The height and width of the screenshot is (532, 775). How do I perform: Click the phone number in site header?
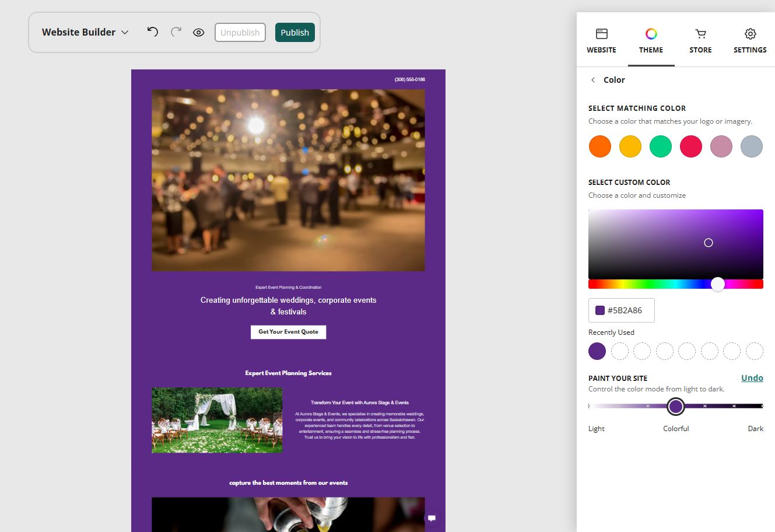[x=410, y=79]
